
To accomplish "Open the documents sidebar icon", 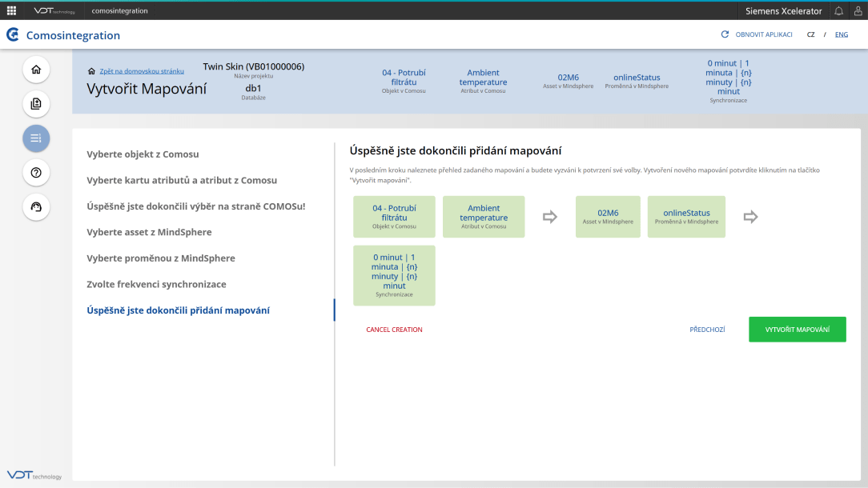I will click(x=36, y=104).
